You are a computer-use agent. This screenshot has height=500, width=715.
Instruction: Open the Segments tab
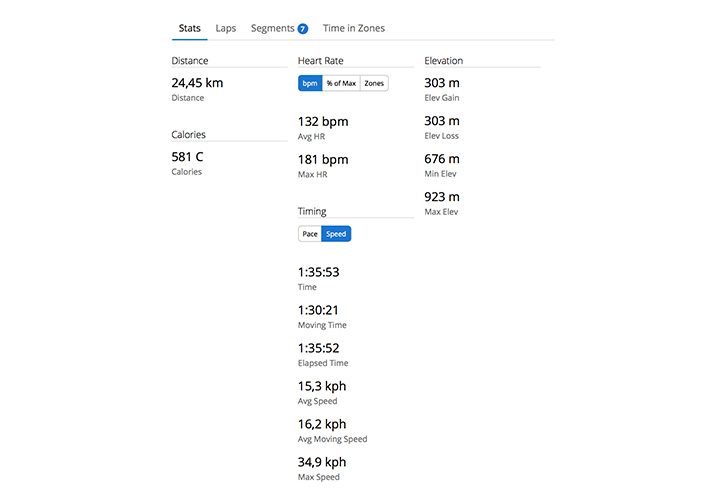click(273, 28)
